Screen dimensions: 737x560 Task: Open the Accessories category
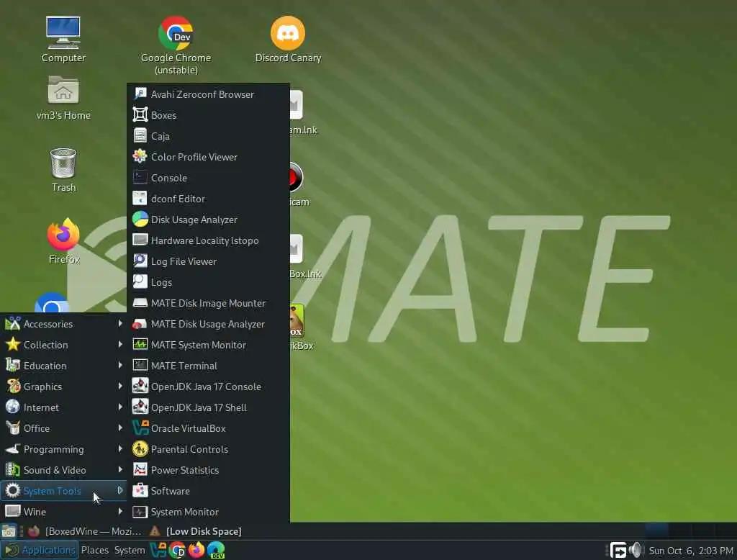pyautogui.click(x=63, y=323)
